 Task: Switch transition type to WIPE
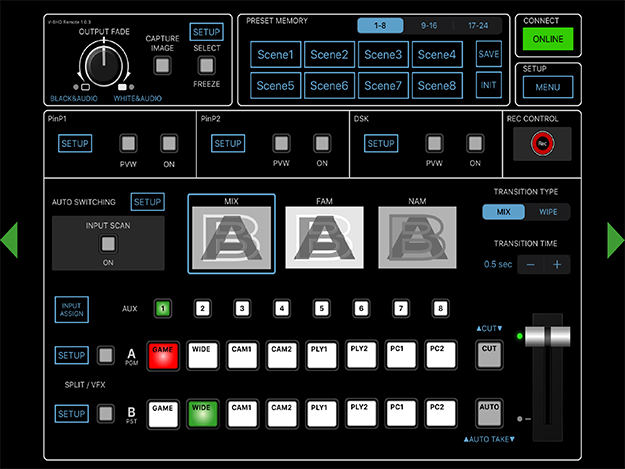pos(548,212)
